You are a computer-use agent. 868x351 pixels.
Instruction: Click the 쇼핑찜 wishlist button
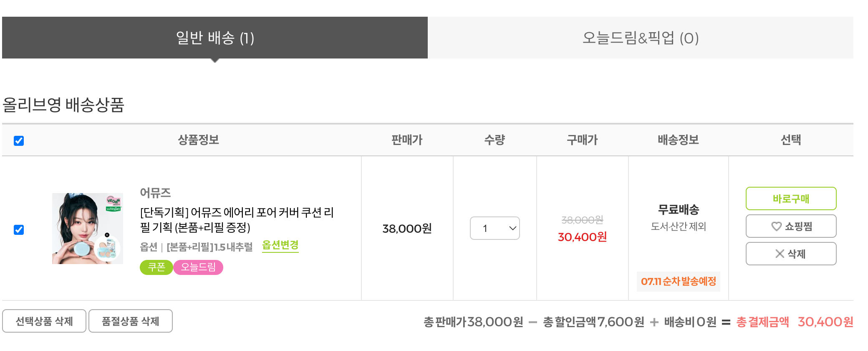pos(791,226)
